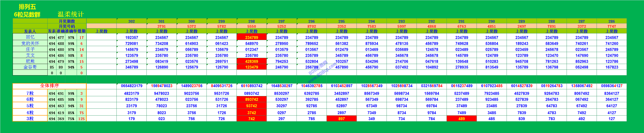Select the 全体排序 header cell
The width and height of the screenshot is (644, 133).
(50, 86)
